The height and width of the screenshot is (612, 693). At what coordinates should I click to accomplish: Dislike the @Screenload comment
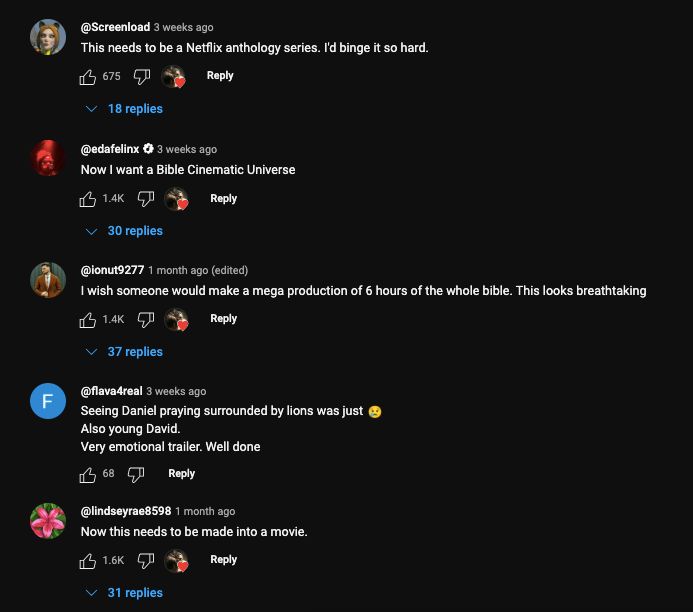[x=142, y=76]
